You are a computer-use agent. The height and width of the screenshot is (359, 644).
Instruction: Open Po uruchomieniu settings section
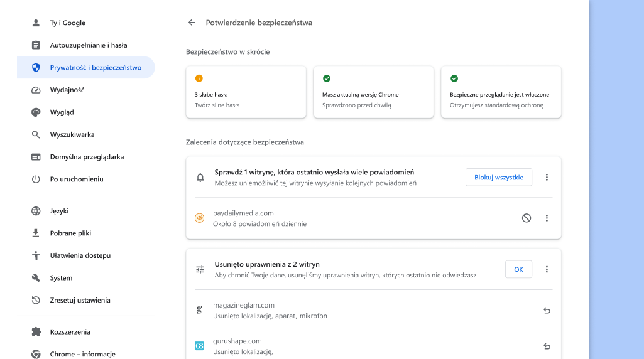point(86,179)
